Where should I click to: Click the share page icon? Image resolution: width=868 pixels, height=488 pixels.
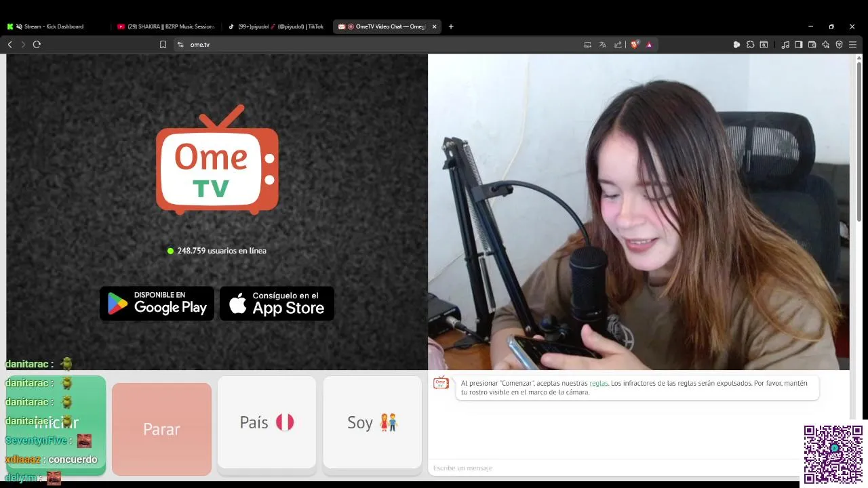pos(618,45)
